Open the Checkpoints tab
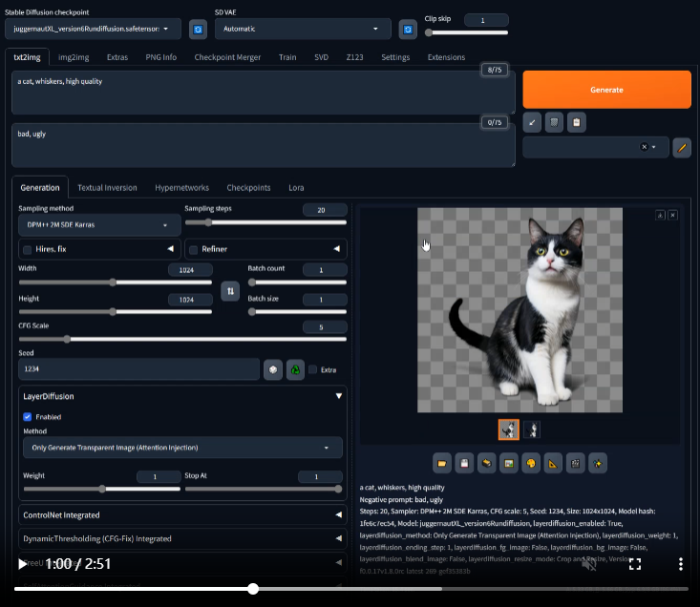The height and width of the screenshot is (607, 700). point(248,188)
